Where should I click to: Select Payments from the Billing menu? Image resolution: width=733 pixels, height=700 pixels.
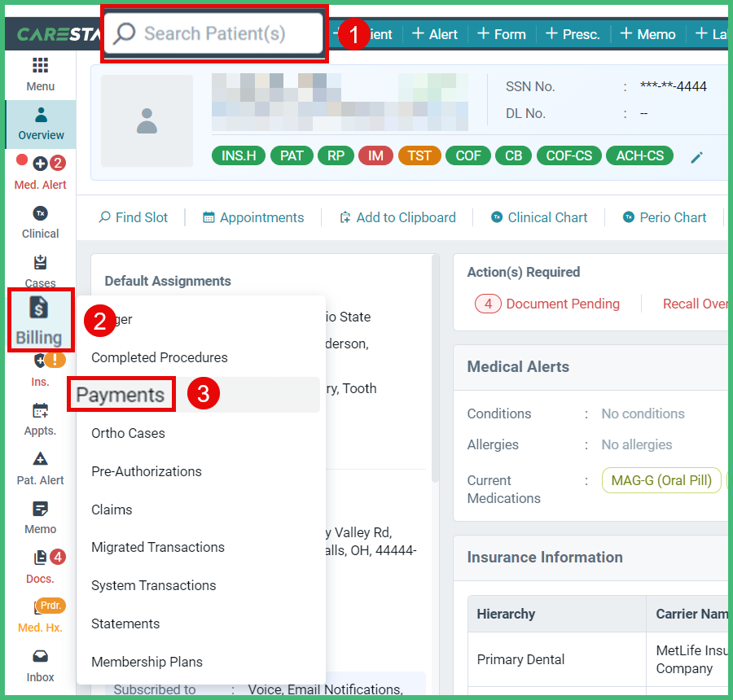pyautogui.click(x=121, y=394)
